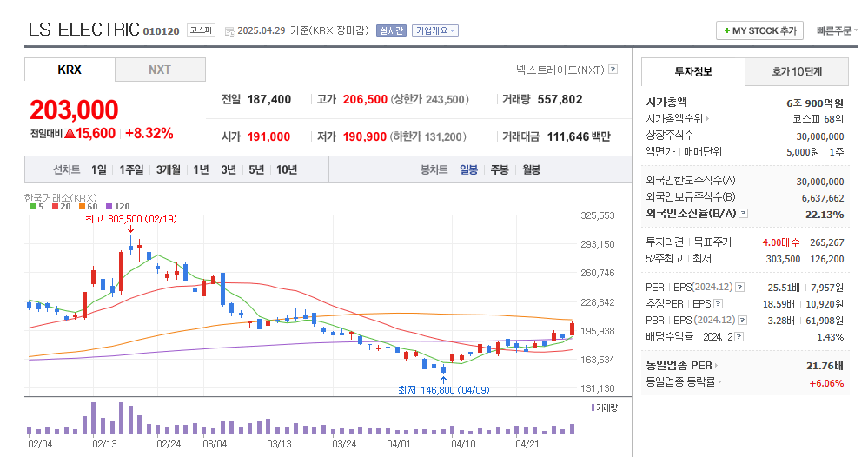Click the 거래량 value 557,802
The image size is (868, 457).
(x=560, y=100)
